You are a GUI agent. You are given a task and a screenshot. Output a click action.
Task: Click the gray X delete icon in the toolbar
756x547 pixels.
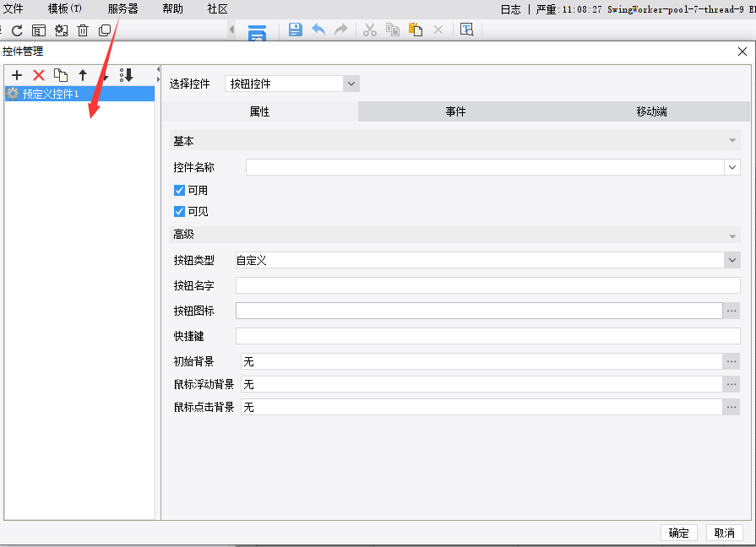pyautogui.click(x=438, y=30)
